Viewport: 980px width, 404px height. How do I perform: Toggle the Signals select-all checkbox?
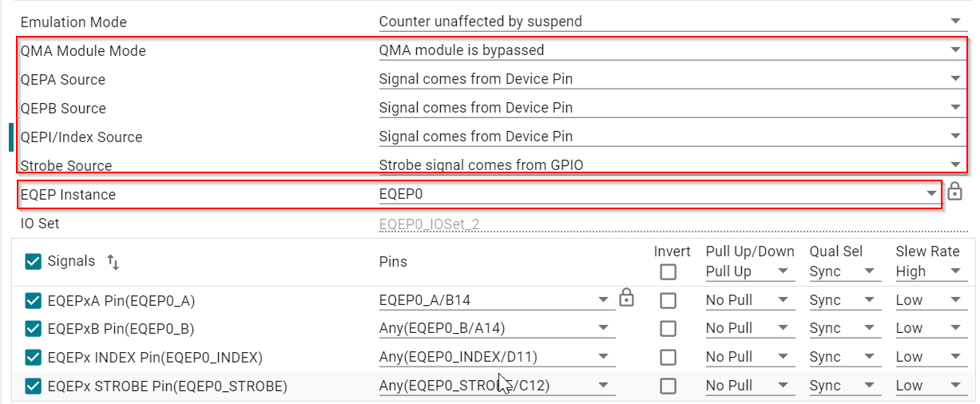[34, 261]
